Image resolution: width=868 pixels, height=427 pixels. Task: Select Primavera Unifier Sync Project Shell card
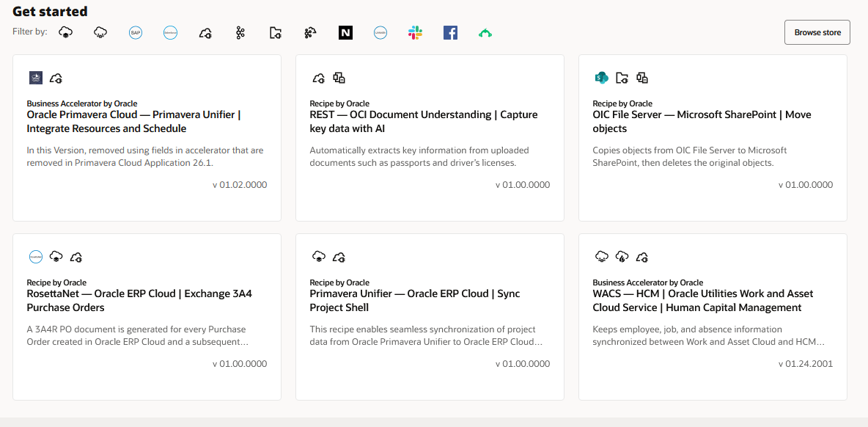click(414, 301)
